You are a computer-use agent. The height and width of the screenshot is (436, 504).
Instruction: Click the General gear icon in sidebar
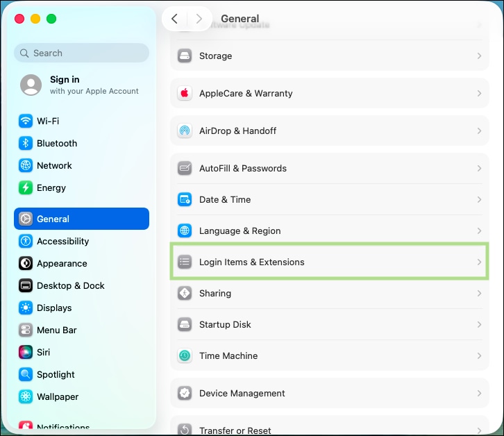point(26,219)
